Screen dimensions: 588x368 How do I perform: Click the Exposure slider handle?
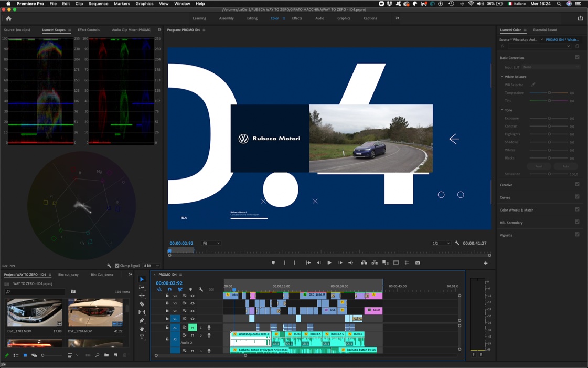point(549,118)
